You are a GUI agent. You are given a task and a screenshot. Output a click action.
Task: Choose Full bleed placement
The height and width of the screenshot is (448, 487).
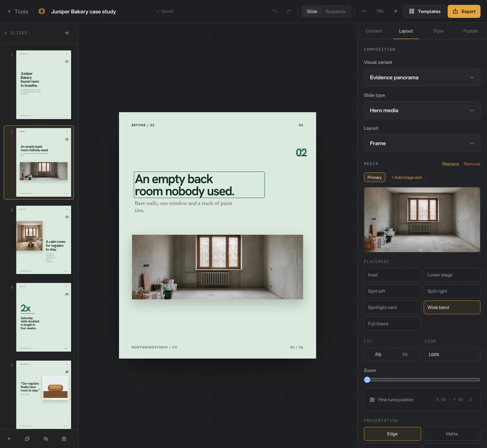pos(392,324)
